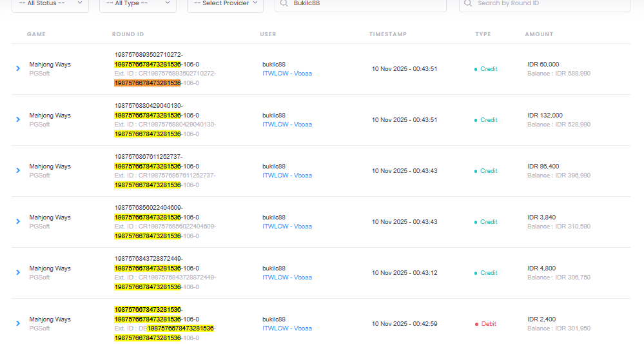
Task: Click Credit label in IDR 60,000 row
Action: pos(489,69)
